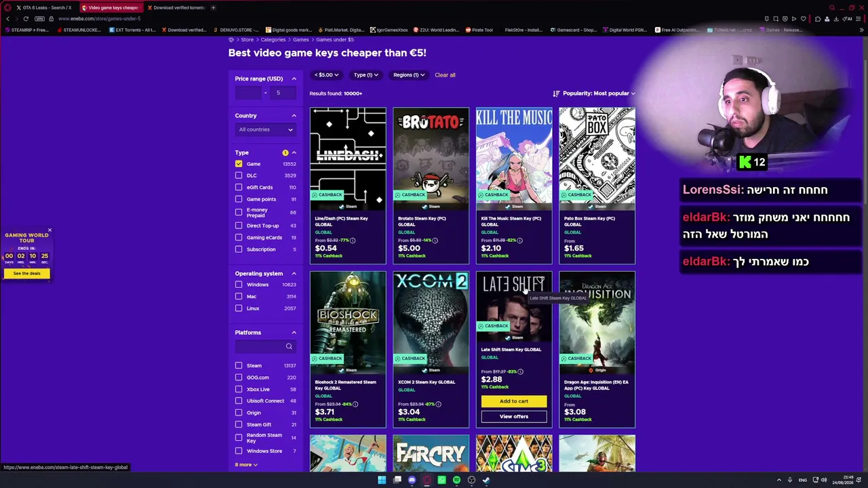Viewport: 868px width, 488px height.
Task: Click the Type filter info badge
Action: point(285,152)
